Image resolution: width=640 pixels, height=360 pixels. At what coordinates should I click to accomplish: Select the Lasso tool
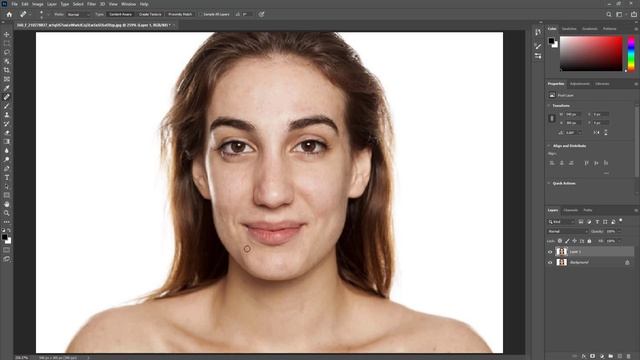pyautogui.click(x=7, y=52)
